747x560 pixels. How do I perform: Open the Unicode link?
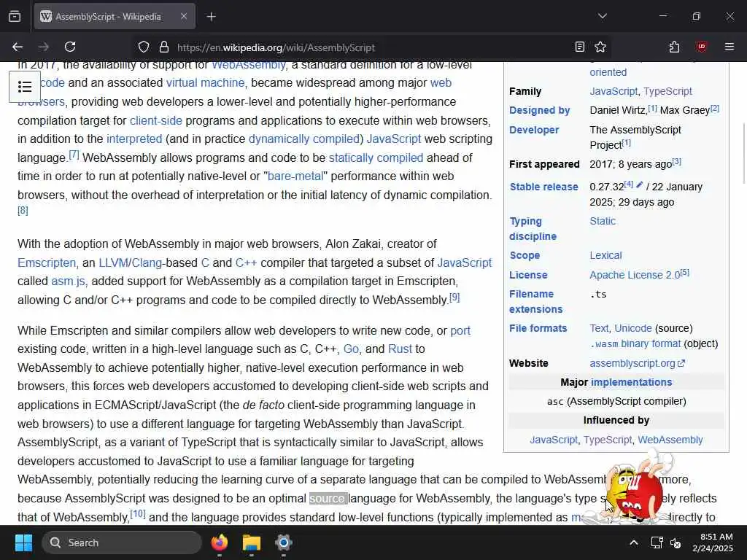coord(632,328)
